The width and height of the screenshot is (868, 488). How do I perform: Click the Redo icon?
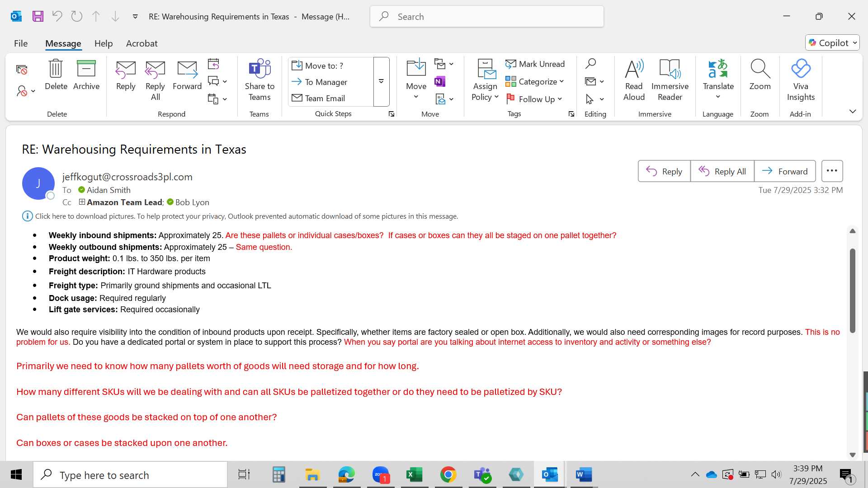tap(77, 17)
